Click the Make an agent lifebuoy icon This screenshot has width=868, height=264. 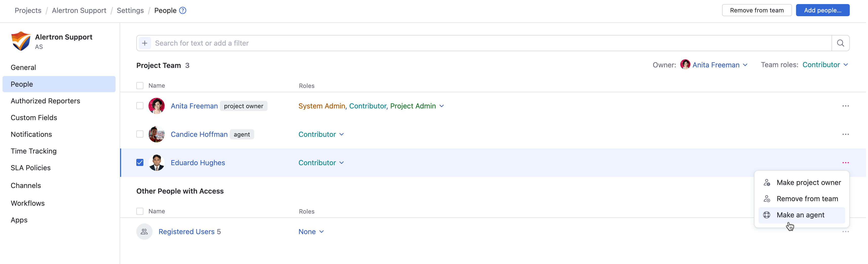tap(767, 215)
